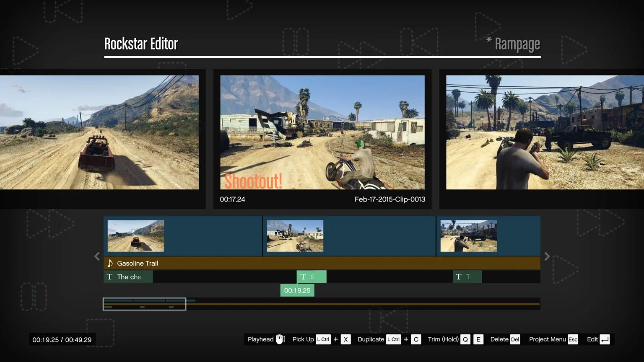Click the Esc icon beside Project Menu
644x362 pixels.
[573, 339]
